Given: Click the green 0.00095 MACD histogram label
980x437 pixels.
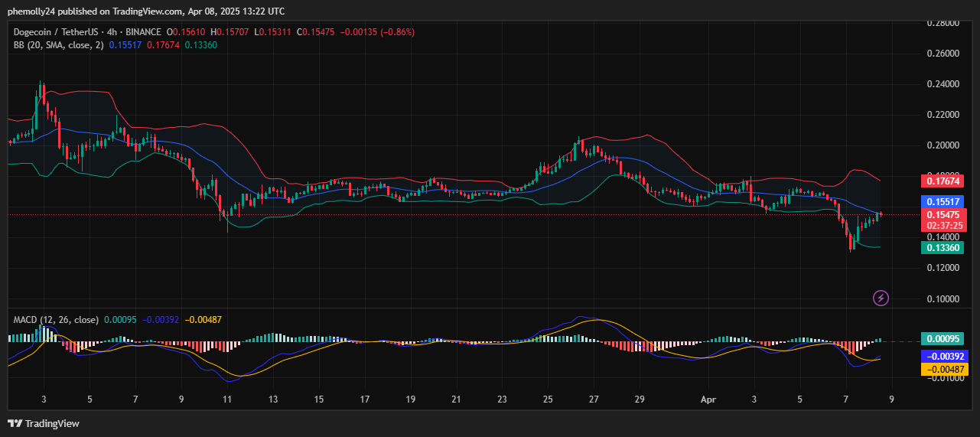Looking at the screenshot, I should (x=941, y=339).
